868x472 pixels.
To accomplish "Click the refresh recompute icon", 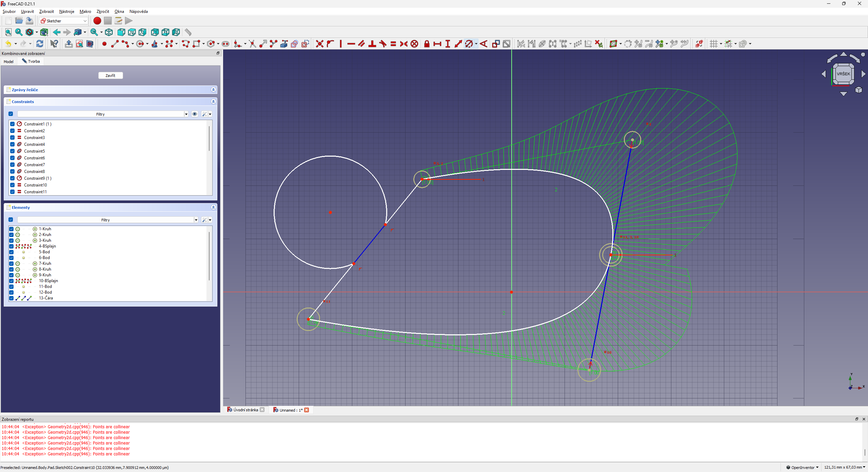I will [40, 44].
